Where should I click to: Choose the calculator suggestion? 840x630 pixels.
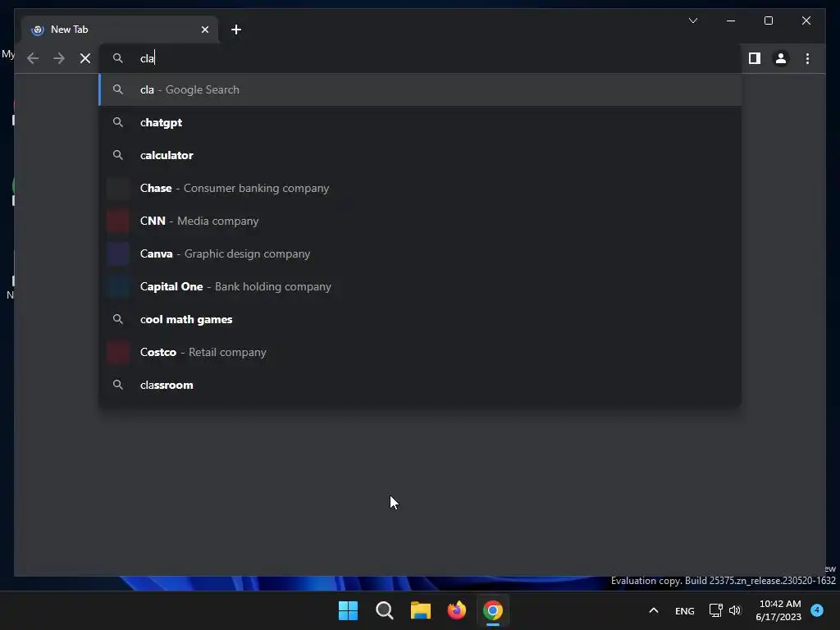pos(420,155)
